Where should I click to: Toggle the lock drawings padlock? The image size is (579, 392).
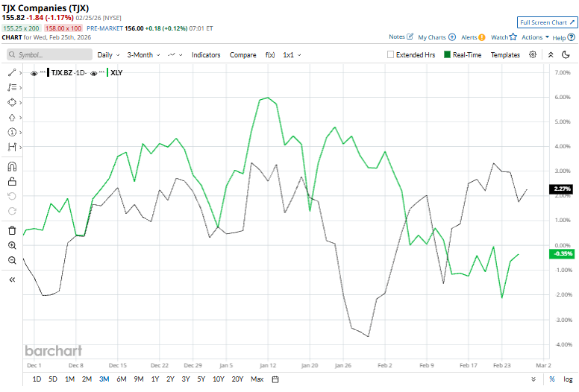(x=12, y=181)
